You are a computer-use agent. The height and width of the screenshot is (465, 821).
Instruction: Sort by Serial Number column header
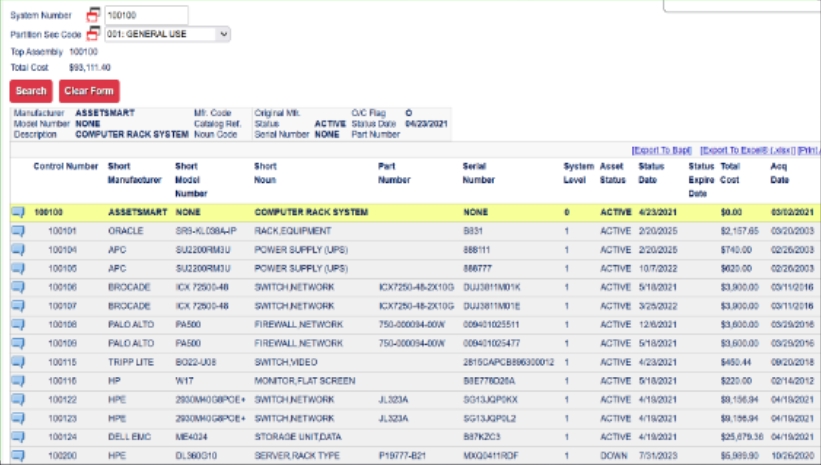479,173
